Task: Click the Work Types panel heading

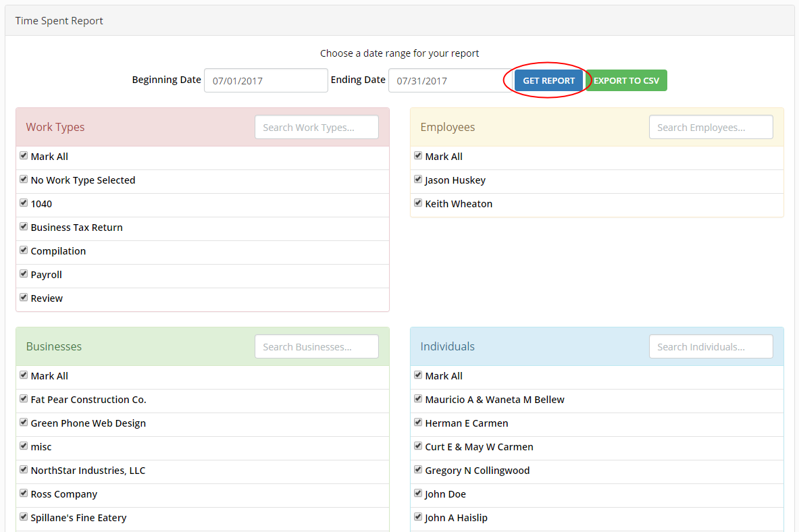Action: click(55, 127)
